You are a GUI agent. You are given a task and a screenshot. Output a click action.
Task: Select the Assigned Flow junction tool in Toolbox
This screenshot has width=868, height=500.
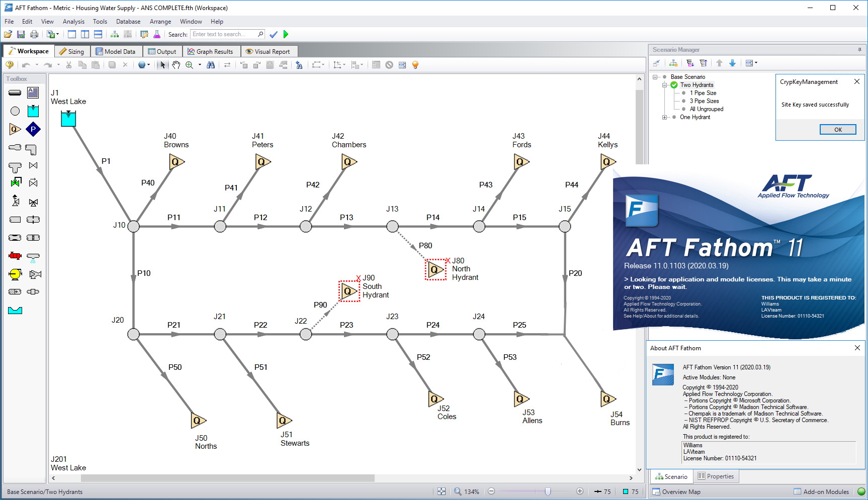(15, 129)
